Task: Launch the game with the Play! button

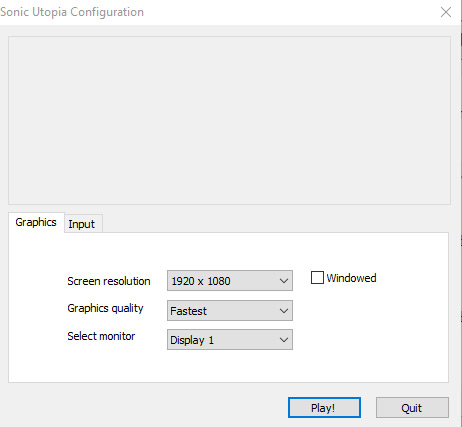Action: coord(324,407)
